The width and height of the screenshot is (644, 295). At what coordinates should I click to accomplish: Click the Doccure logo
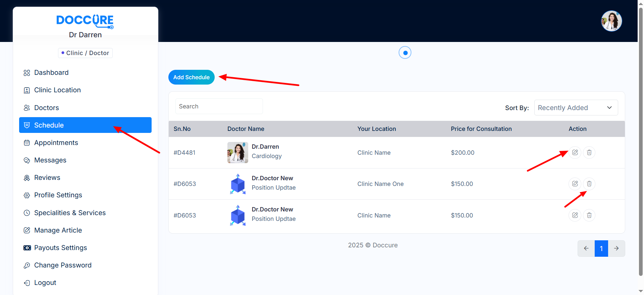pyautogui.click(x=85, y=21)
